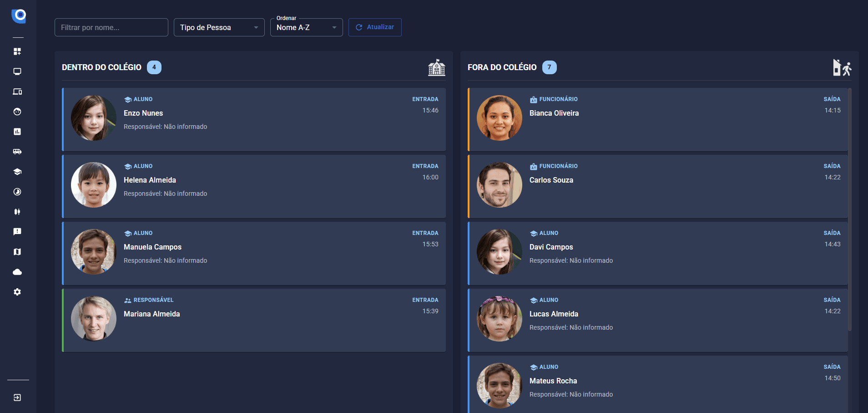
Task: Click the badge icon on Bianca Oliveira card
Action: (x=534, y=99)
